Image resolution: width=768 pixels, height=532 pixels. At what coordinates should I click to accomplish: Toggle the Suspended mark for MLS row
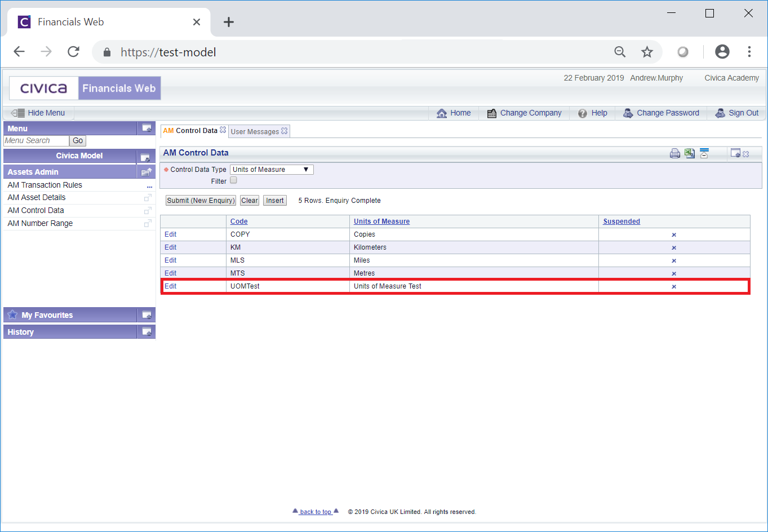tap(674, 261)
